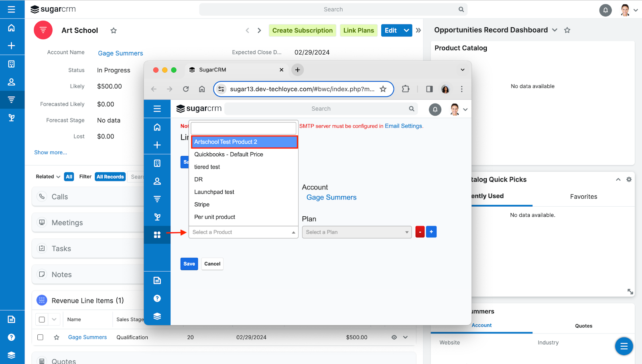This screenshot has height=364, width=642.
Task: Open new browser tab with plus
Action: 297,70
